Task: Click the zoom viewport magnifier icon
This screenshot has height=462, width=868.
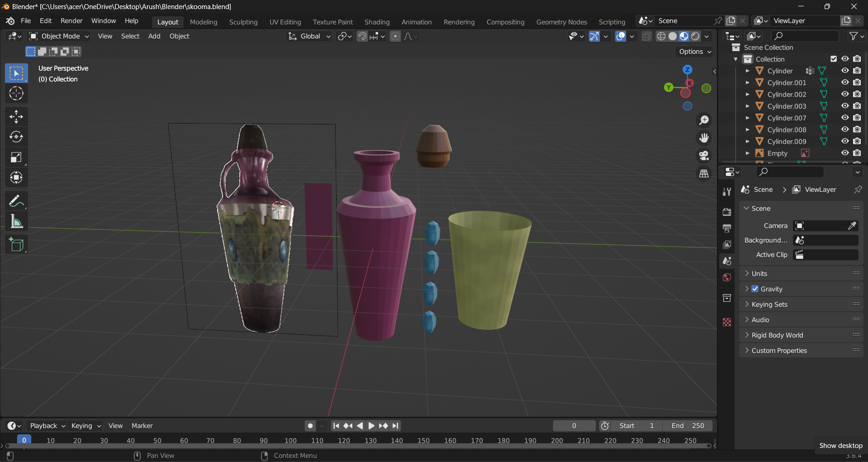Action: (704, 120)
